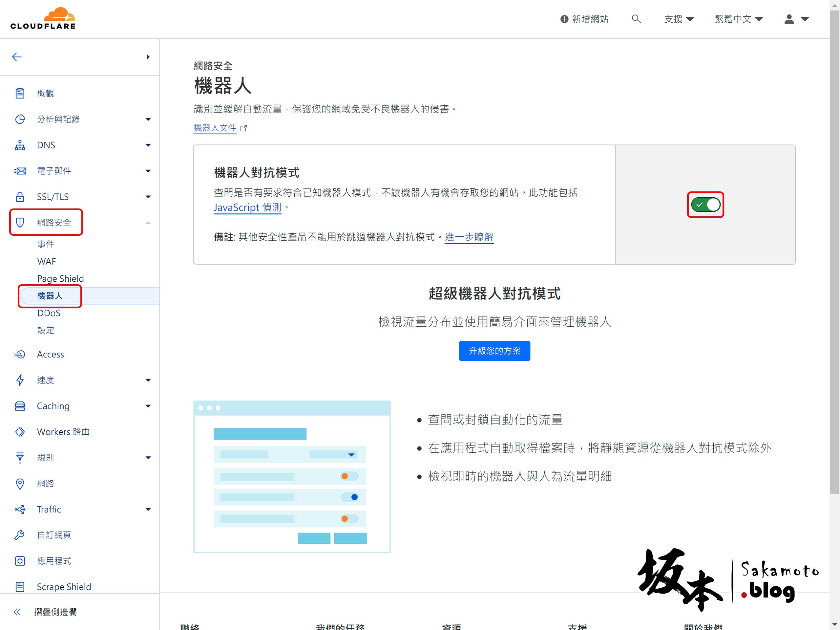This screenshot has width=840, height=630.
Task: Click the scrollbar down arrow
Action: coord(834,624)
